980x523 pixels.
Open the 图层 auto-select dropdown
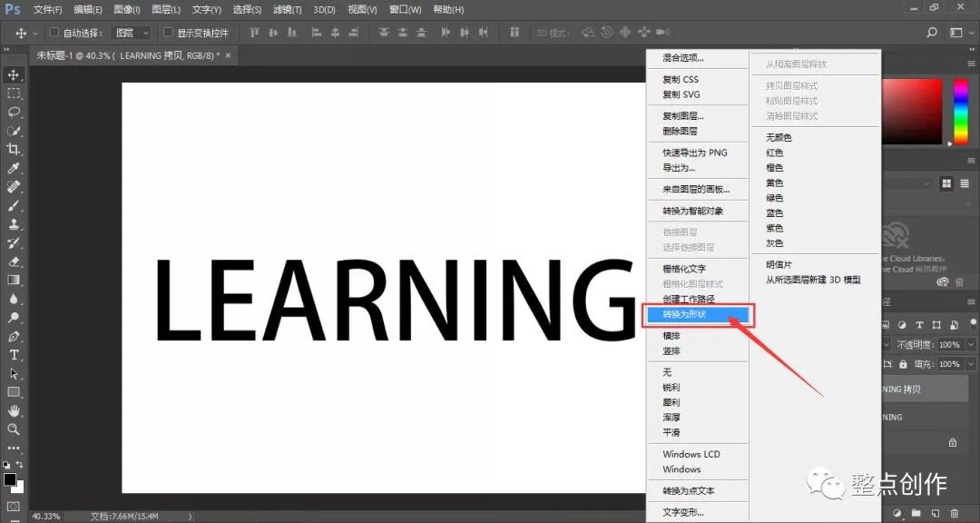coord(132,33)
